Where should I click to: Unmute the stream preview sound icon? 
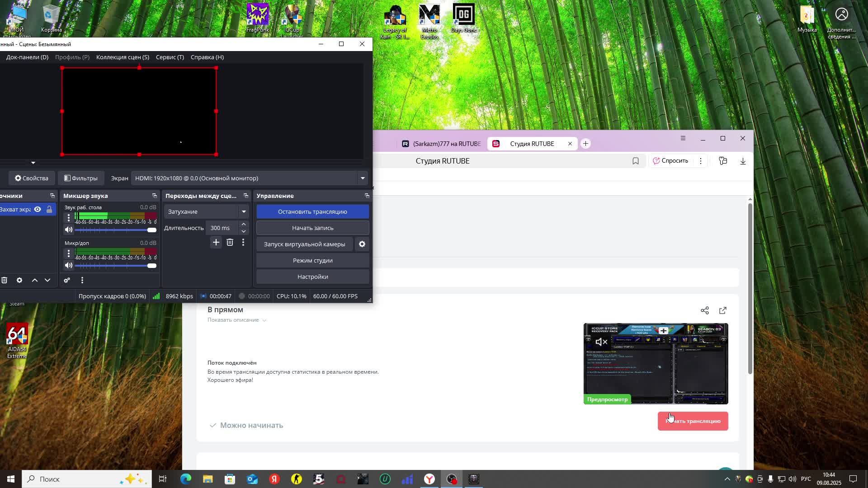coord(601,342)
